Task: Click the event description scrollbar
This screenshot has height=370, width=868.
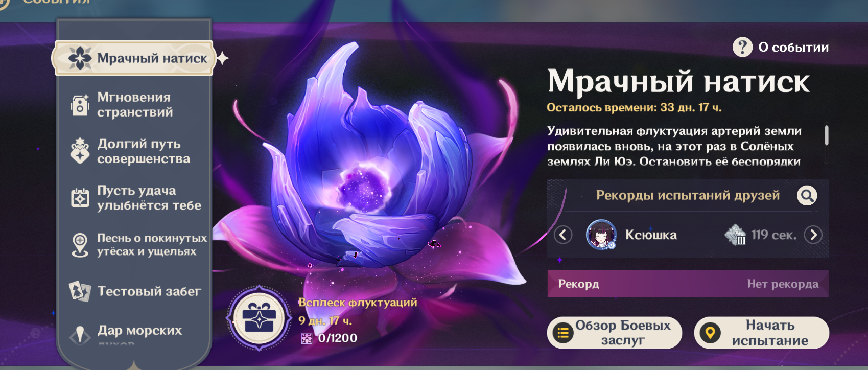Action: [x=826, y=135]
